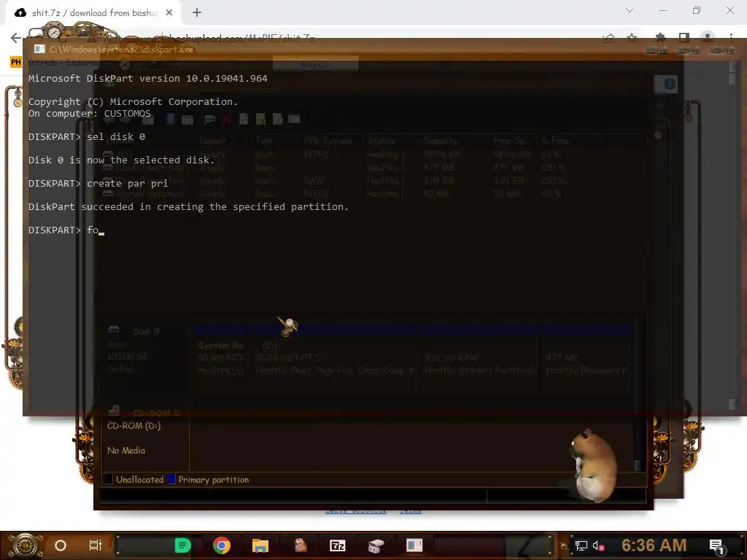The height and width of the screenshot is (560, 747).
Task: Switch to Chrome from taskbar
Action: pos(221,545)
